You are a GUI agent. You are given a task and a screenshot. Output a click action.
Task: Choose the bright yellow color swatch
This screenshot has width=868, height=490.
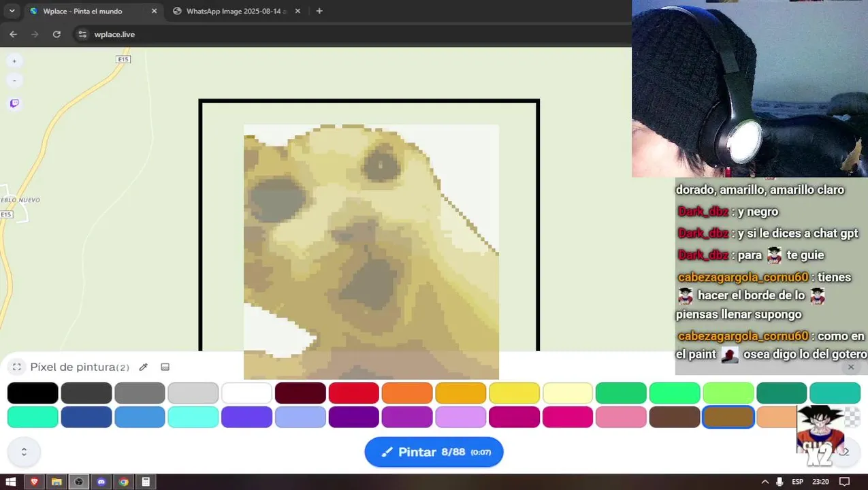tap(514, 393)
